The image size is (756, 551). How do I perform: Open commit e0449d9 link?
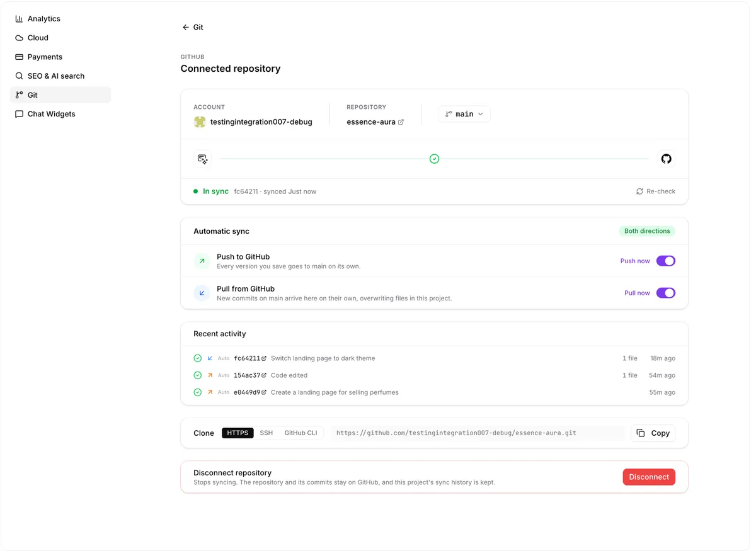[250, 392]
